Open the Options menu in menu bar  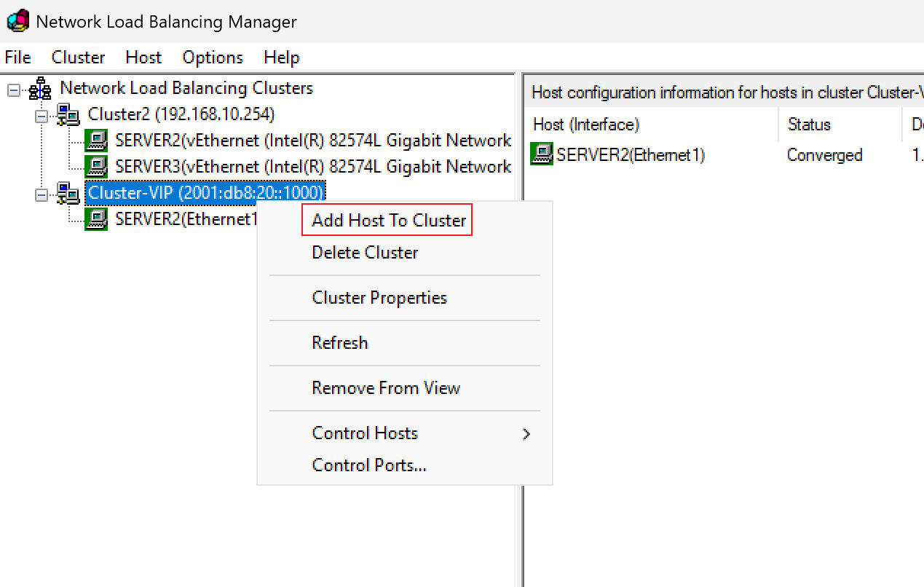213,58
